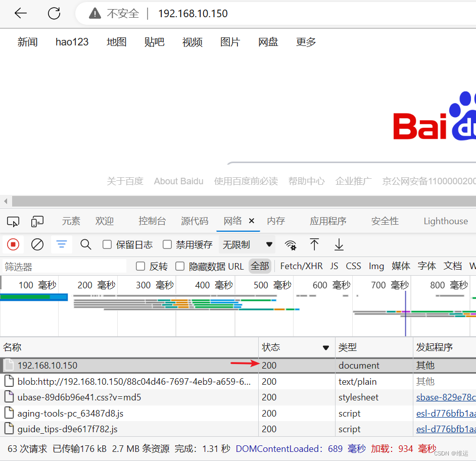Click file icon of 192.168.10.150 row
The height and width of the screenshot is (461, 476).
tap(9, 365)
